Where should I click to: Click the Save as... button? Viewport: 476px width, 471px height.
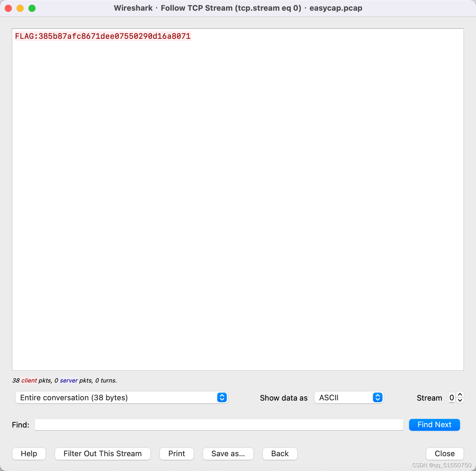228,454
